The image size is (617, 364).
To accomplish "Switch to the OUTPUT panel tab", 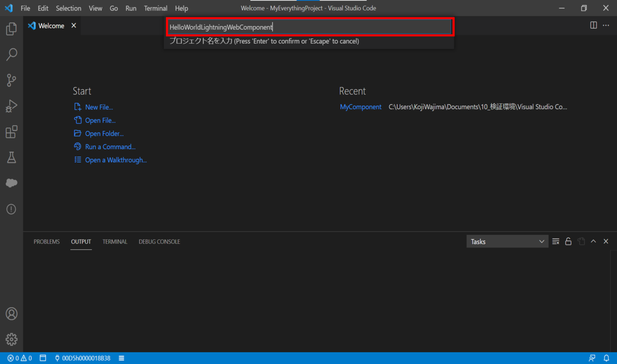I will (x=81, y=242).
